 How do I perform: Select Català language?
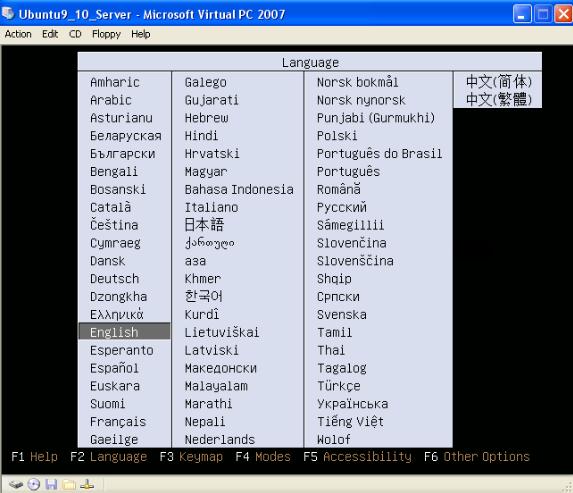[x=110, y=207]
